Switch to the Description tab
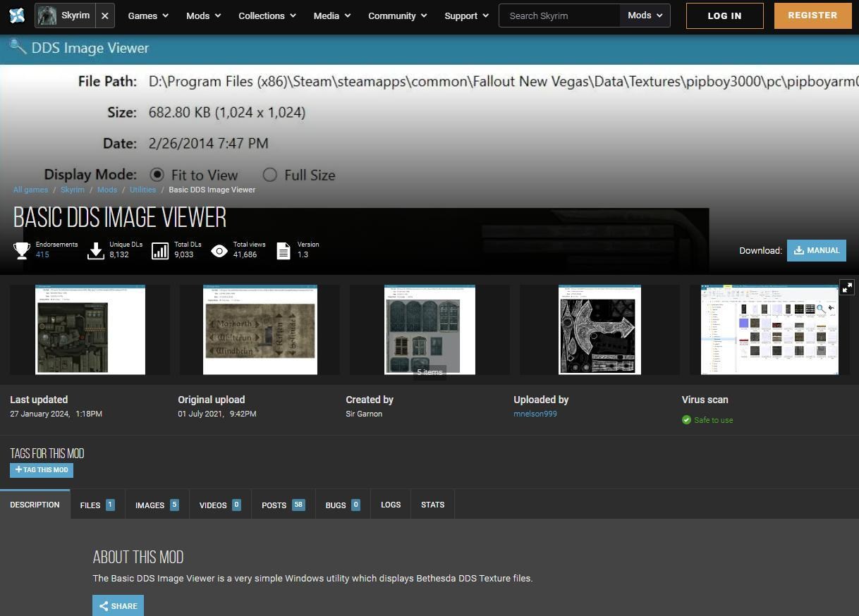 coord(35,505)
